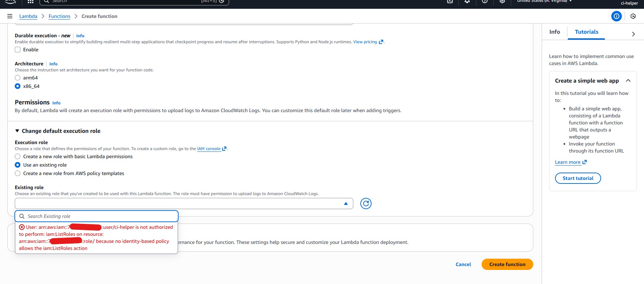Open the hamburger navigation menu

[x=10, y=16]
